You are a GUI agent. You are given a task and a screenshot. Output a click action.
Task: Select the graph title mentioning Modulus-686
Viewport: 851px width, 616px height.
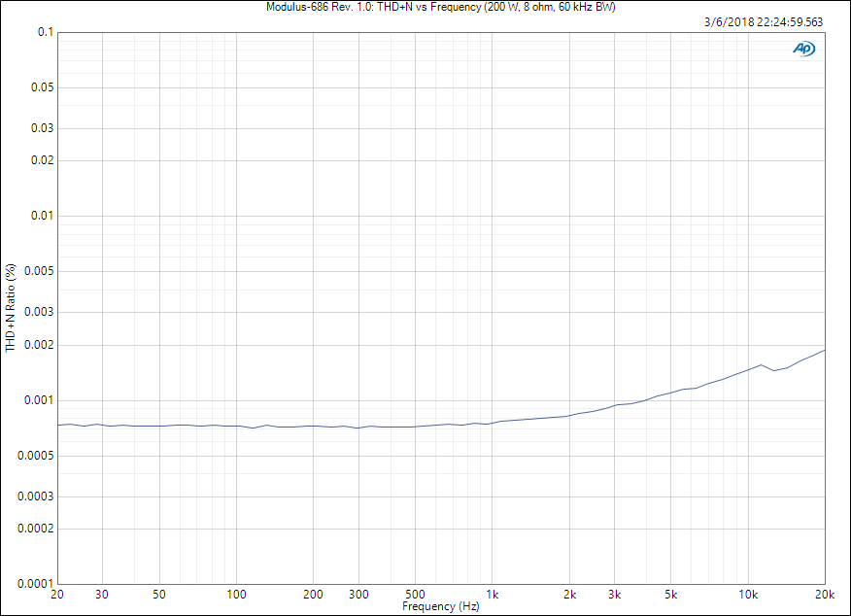tap(441, 7)
